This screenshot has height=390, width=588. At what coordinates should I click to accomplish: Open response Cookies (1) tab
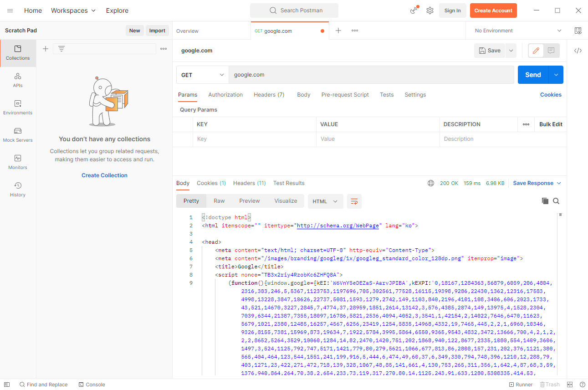[211, 183]
